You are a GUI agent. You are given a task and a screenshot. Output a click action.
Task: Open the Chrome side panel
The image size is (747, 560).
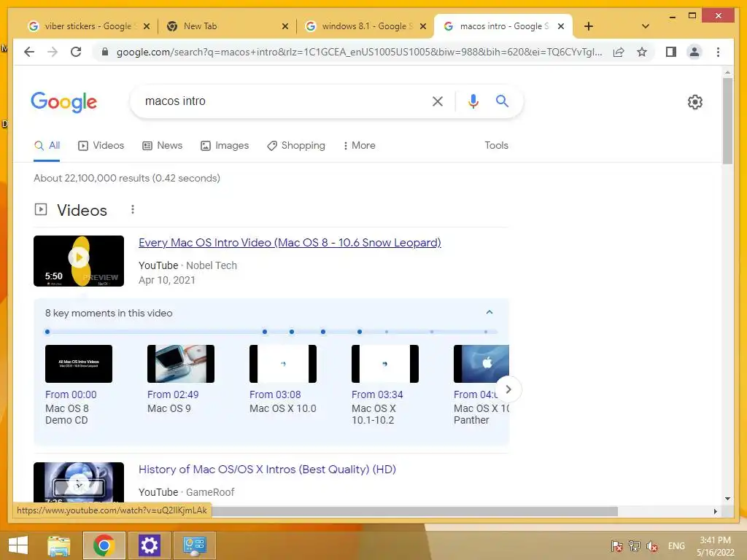671,52
